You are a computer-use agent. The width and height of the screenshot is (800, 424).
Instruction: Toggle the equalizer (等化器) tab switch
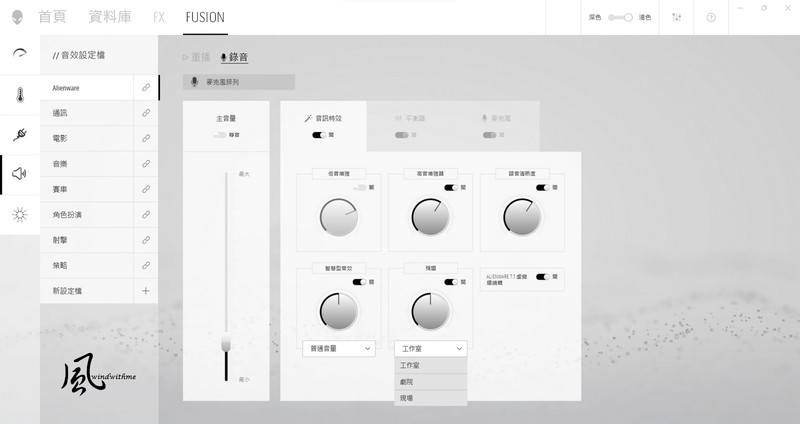coord(402,135)
